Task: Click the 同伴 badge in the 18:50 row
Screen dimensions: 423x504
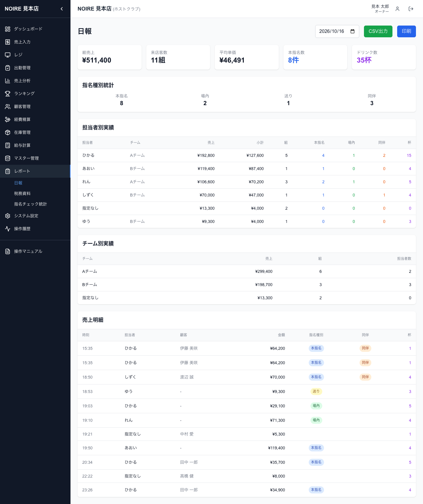Action: [365, 377]
